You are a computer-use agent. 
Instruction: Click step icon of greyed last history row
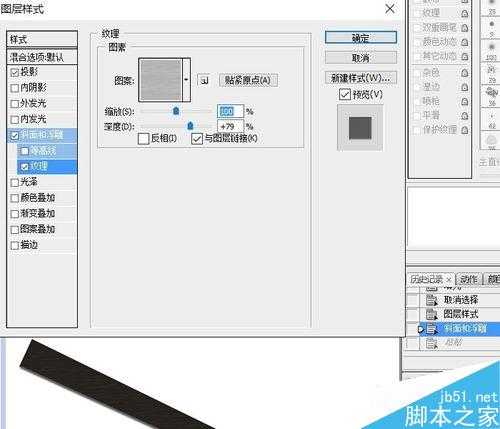point(432,343)
